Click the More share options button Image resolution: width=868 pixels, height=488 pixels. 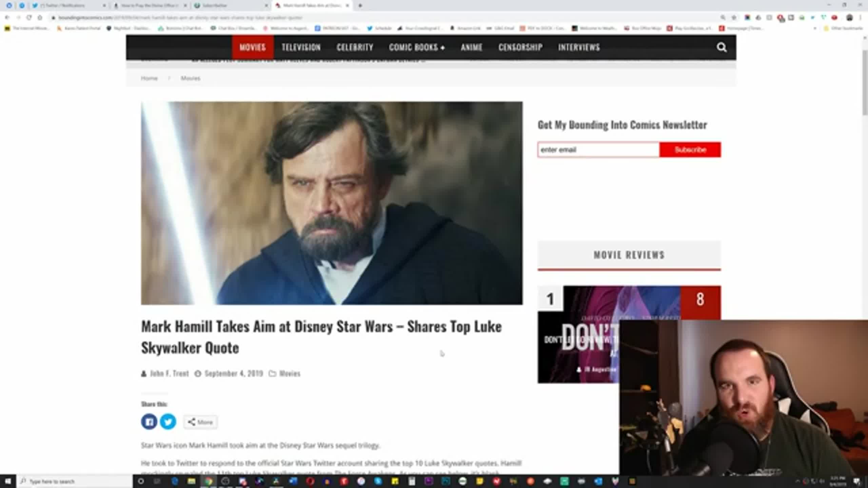click(x=200, y=422)
